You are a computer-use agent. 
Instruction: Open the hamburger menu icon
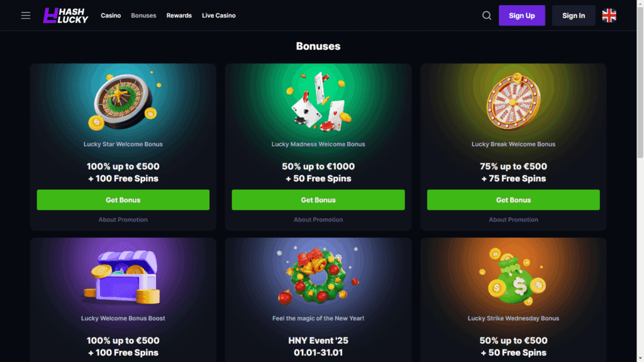[x=26, y=16]
